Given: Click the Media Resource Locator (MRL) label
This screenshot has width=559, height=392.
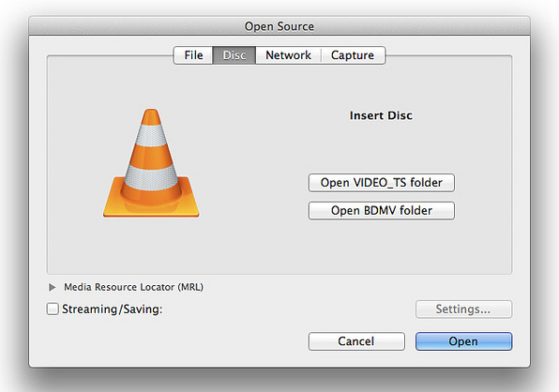Looking at the screenshot, I should click(134, 287).
